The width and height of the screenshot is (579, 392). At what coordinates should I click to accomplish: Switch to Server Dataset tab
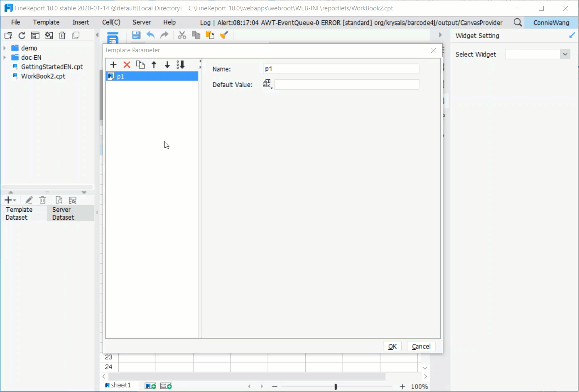click(x=70, y=213)
